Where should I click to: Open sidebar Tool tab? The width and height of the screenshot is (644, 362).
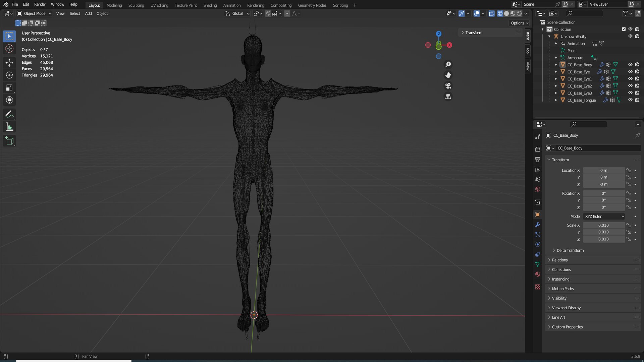pos(528,51)
